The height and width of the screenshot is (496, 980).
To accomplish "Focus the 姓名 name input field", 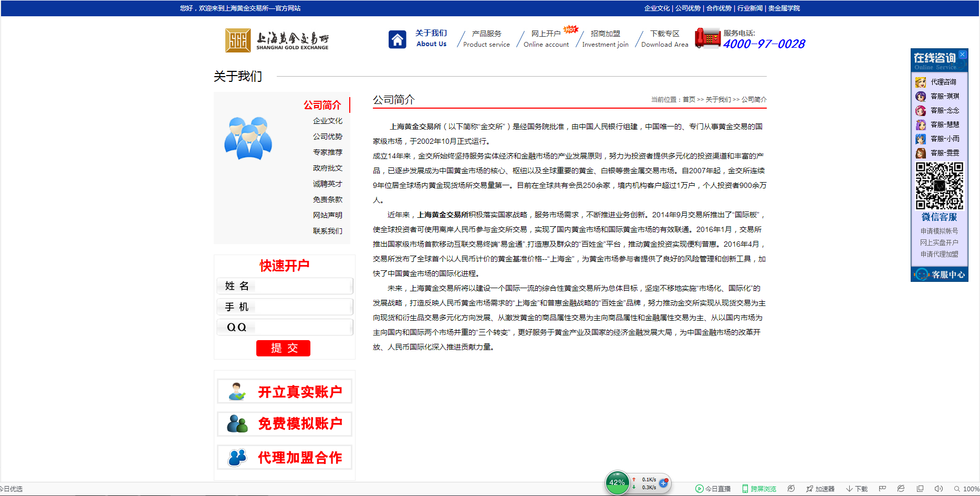I will point(285,286).
